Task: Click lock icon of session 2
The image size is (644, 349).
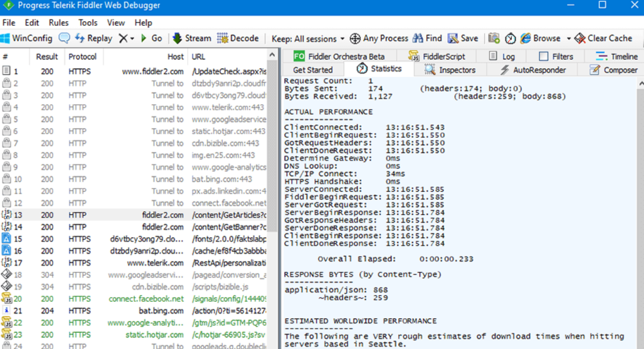Action: pyautogui.click(x=6, y=83)
